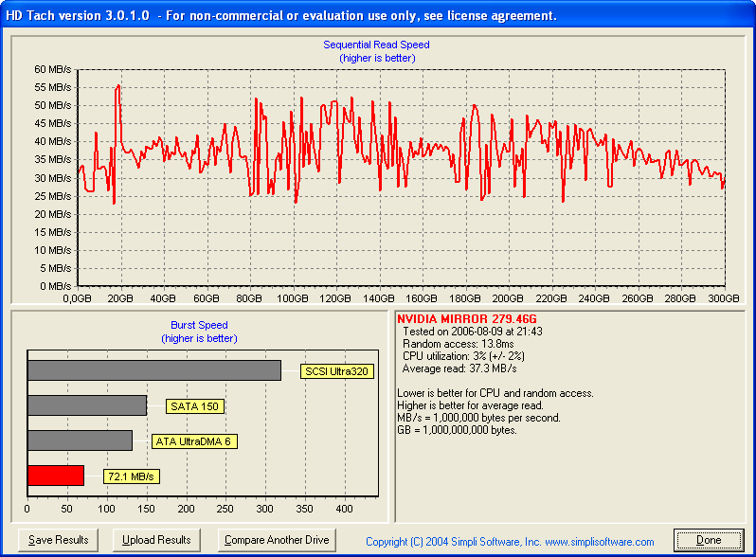
Task: Click the Save Results button
Action: click(58, 540)
